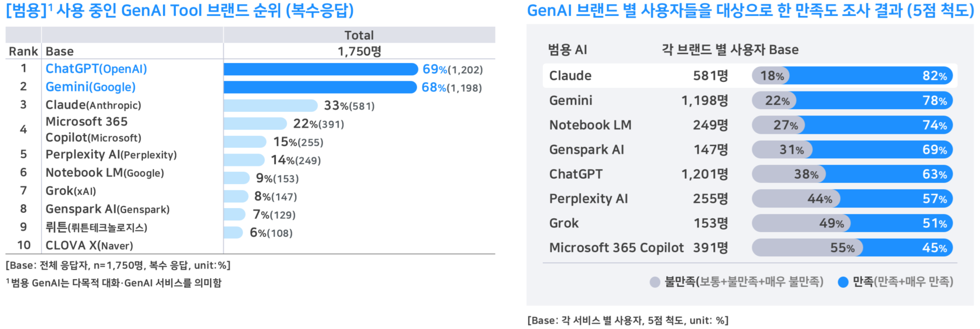Select the highlighted Claude satisfaction row

(750, 76)
